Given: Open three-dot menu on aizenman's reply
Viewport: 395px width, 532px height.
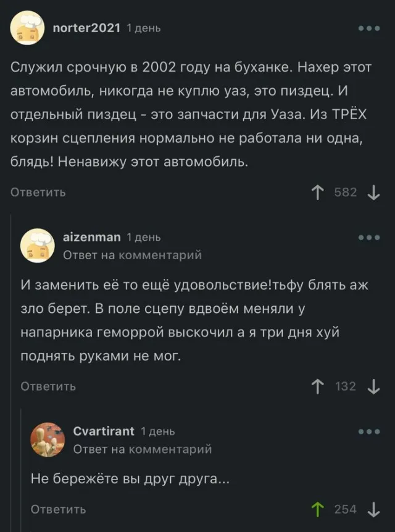Looking at the screenshot, I should pyautogui.click(x=369, y=238).
